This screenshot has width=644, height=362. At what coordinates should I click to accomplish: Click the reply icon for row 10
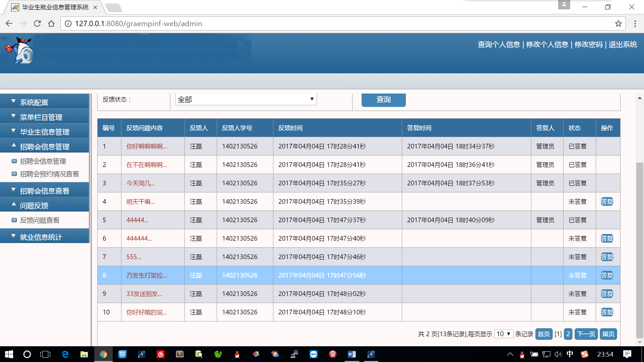[x=607, y=312]
